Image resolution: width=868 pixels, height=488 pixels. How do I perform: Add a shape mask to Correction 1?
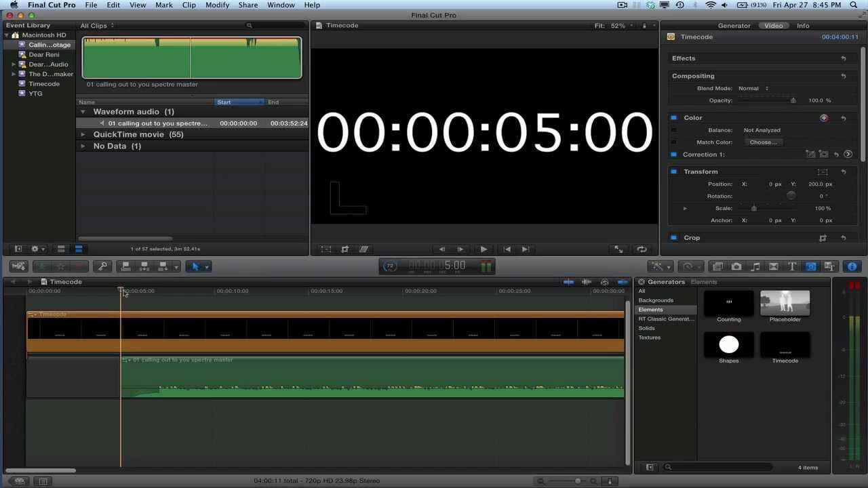(x=823, y=155)
